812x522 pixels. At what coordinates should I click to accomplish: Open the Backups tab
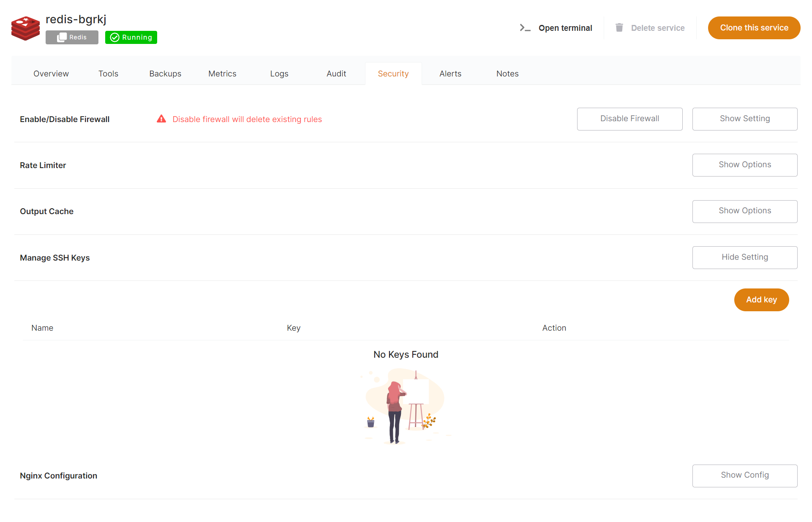(165, 73)
